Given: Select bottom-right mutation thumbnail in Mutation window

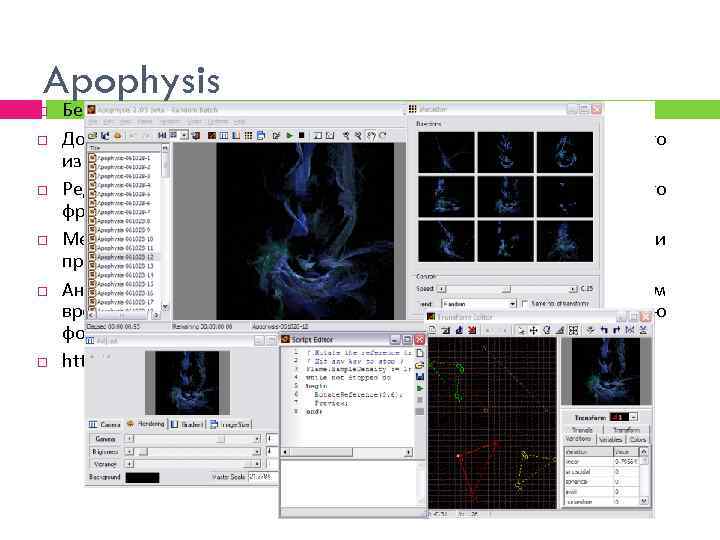Looking at the screenshot, I should pyautogui.click(x=565, y=241).
